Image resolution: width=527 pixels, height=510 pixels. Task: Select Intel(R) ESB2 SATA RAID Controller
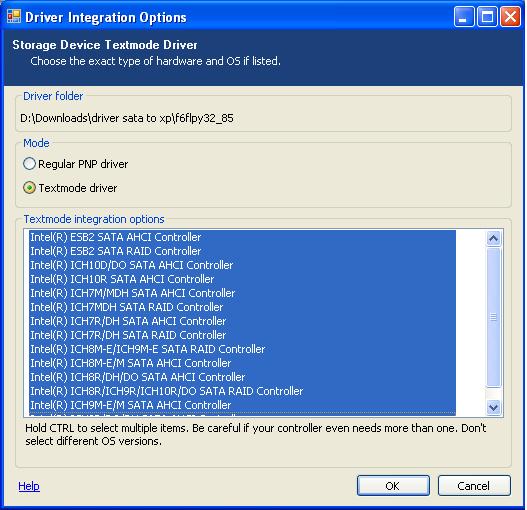(242, 251)
